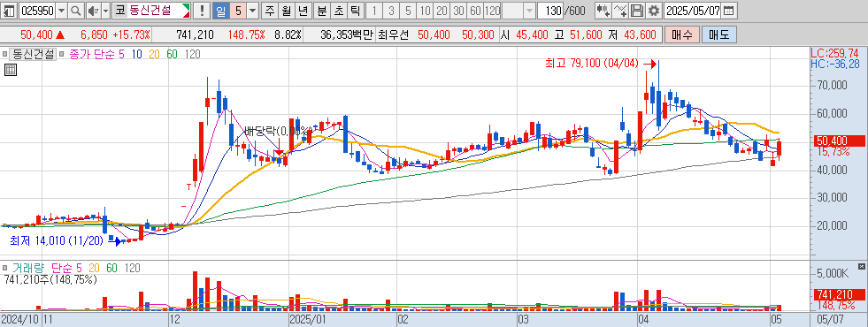The width and height of the screenshot is (868, 327).
Task: Open the blank combo box after the 120 button
Action: (518, 10)
